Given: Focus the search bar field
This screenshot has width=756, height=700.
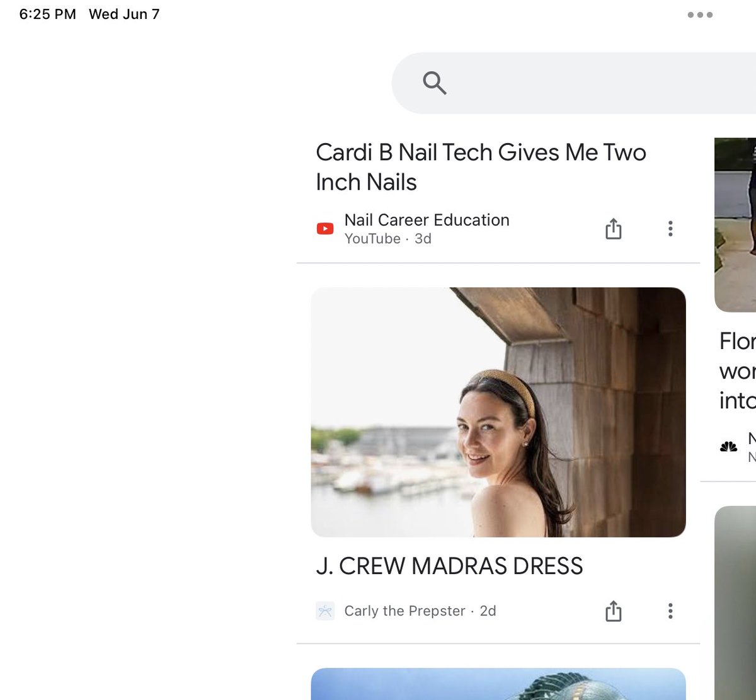Looking at the screenshot, I should 574,83.
